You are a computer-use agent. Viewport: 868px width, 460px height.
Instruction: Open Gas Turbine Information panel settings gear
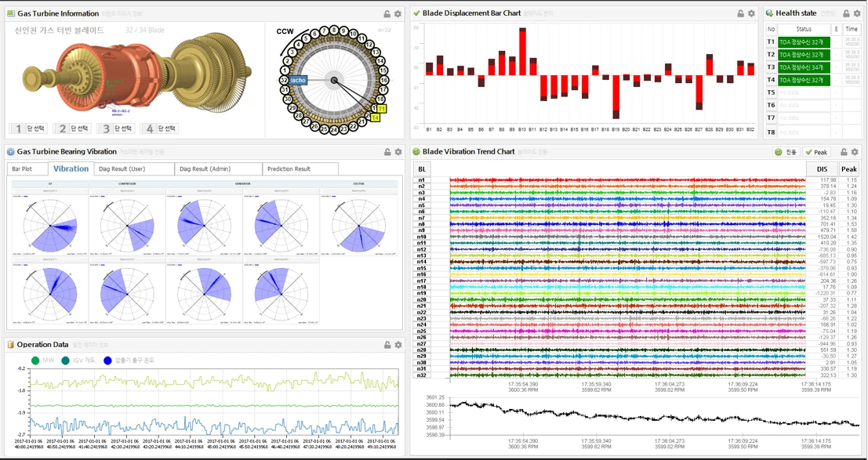[x=398, y=13]
